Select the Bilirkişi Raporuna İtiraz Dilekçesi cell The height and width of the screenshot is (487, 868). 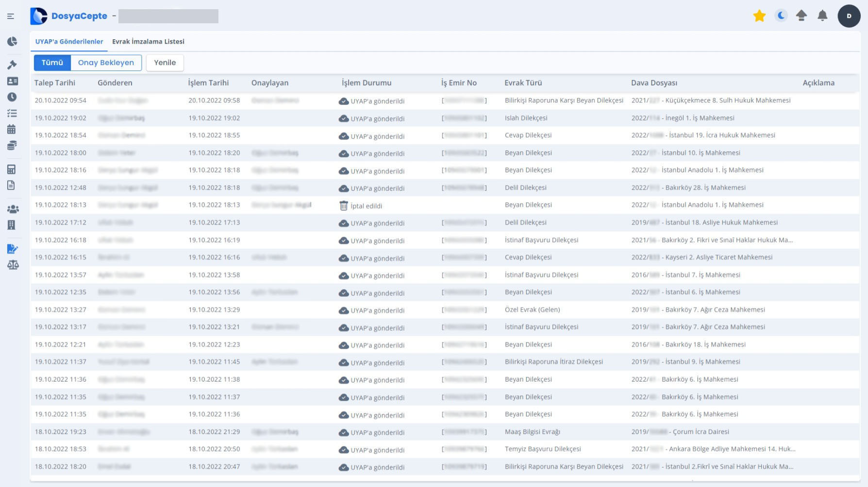(x=554, y=362)
